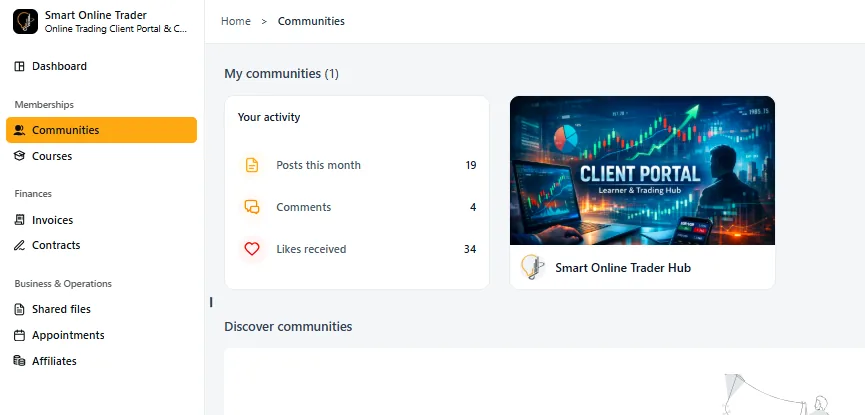Click the Dashboard grid icon
Viewport: 865px width, 415px height.
(x=19, y=66)
